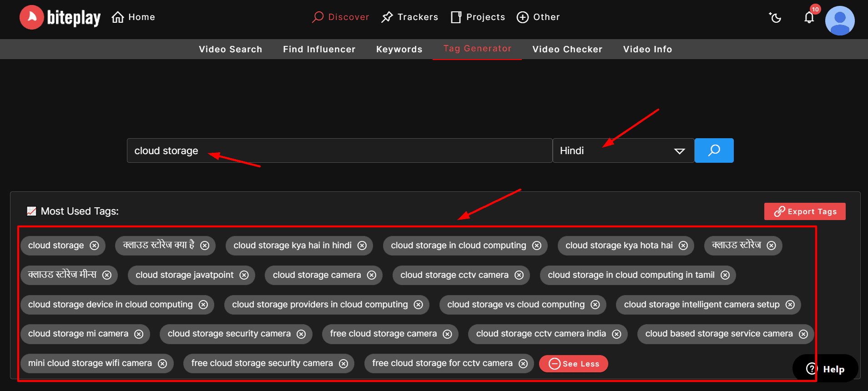Open the Projects menu
The height and width of the screenshot is (391, 868).
coord(478,17)
